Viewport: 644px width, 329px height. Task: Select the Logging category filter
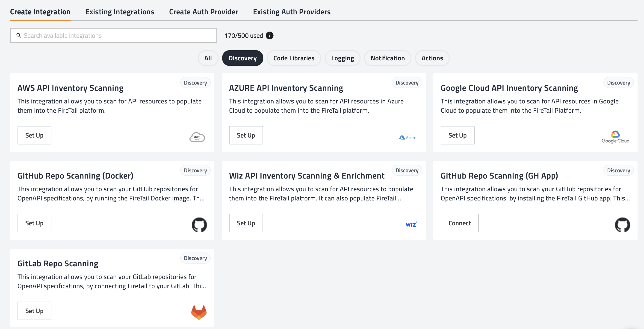click(x=342, y=58)
